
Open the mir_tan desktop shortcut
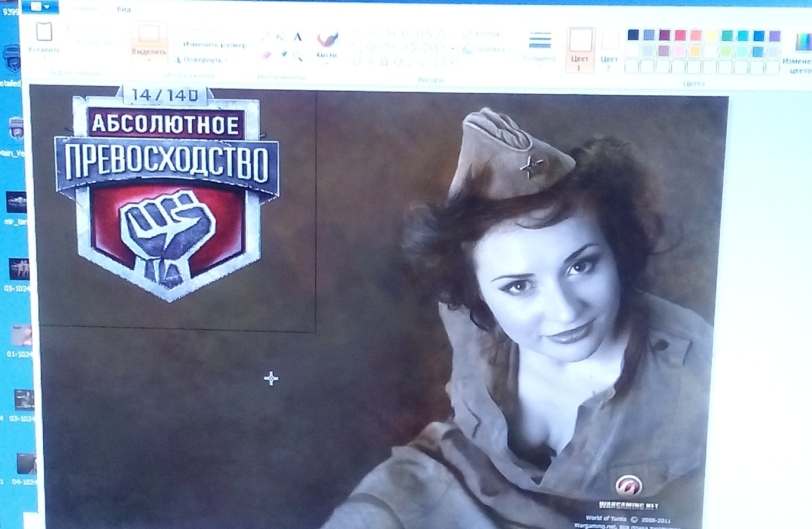pyautogui.click(x=17, y=207)
